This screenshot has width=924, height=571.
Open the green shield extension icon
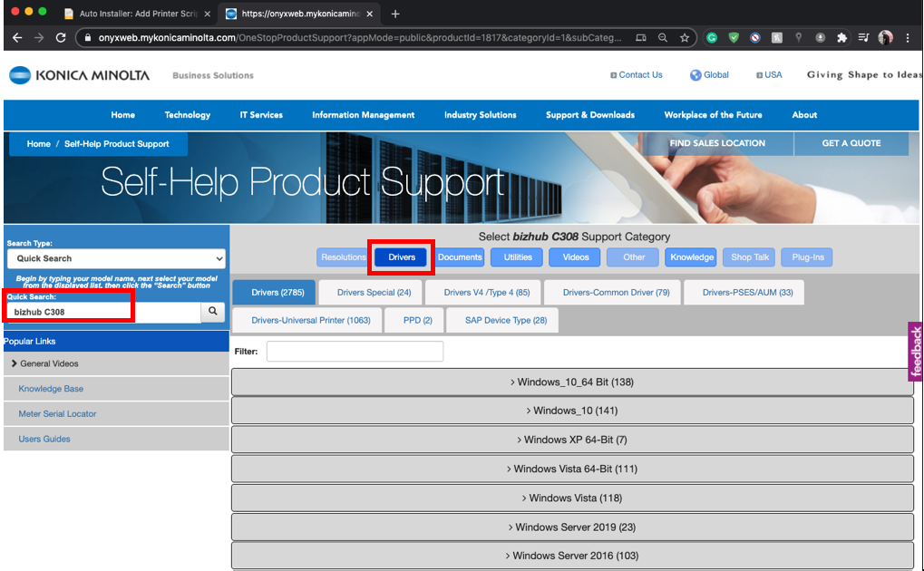click(x=734, y=38)
